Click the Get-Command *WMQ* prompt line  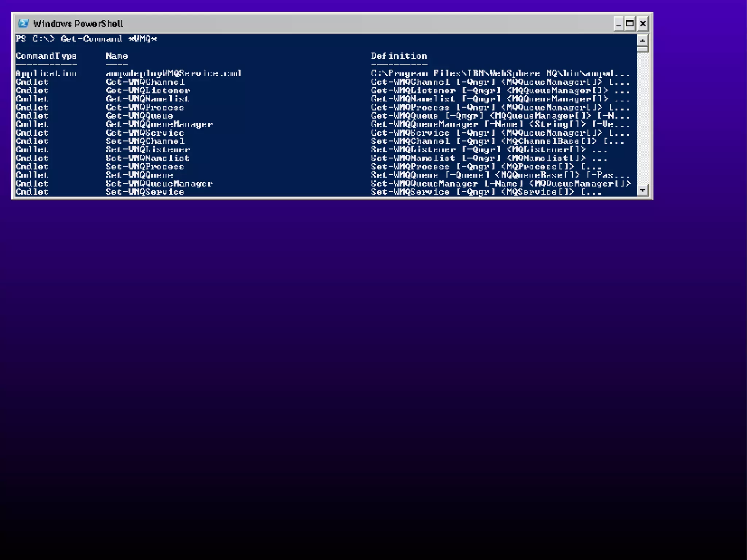tap(86, 39)
